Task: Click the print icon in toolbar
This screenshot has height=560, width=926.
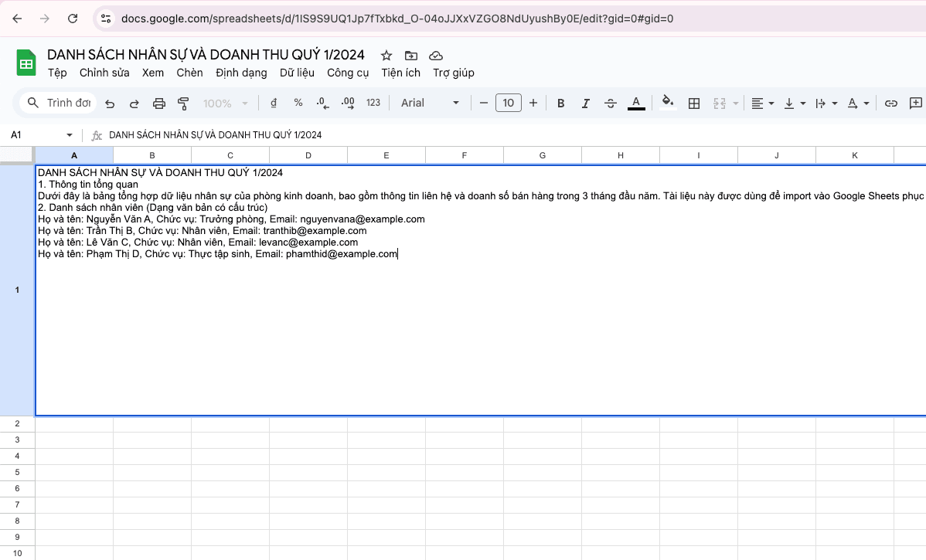Action: coord(159,104)
